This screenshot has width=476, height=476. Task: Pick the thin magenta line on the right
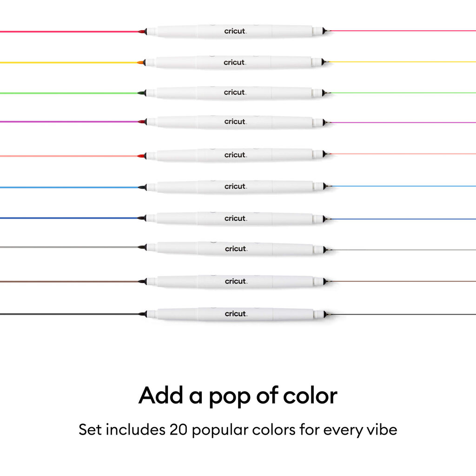(x=404, y=123)
